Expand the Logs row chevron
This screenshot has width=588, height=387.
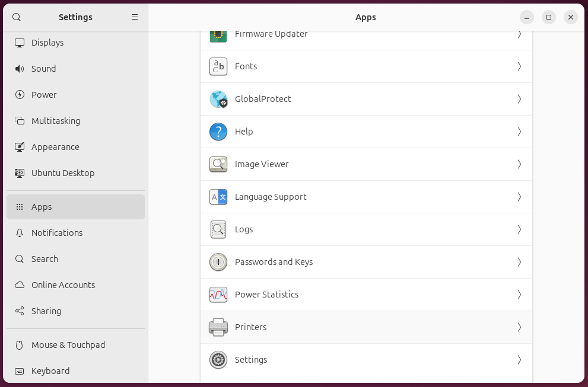coord(519,229)
